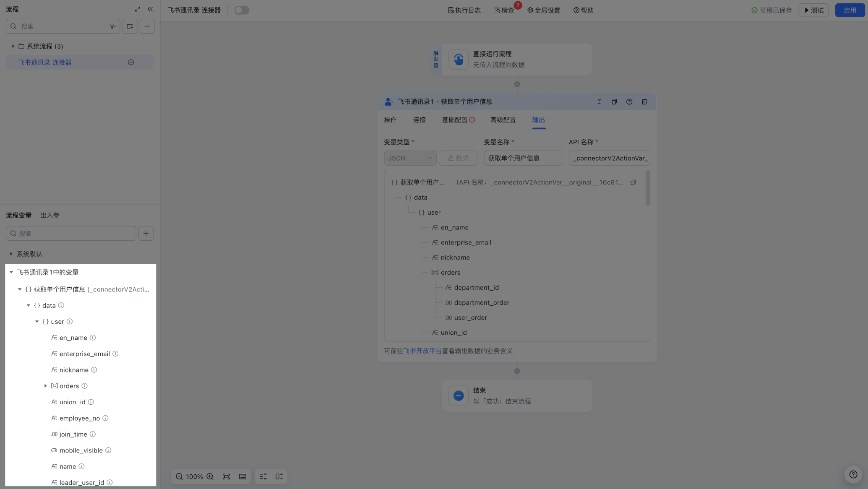Fit the canvas to screen
This screenshot has height=489, width=868.
pyautogui.click(x=226, y=476)
